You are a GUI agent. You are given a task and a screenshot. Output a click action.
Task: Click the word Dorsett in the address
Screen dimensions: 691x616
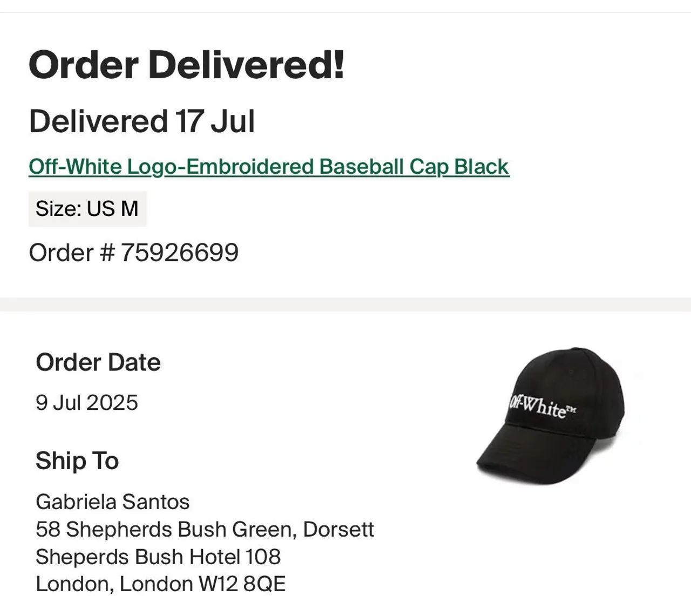tap(339, 529)
